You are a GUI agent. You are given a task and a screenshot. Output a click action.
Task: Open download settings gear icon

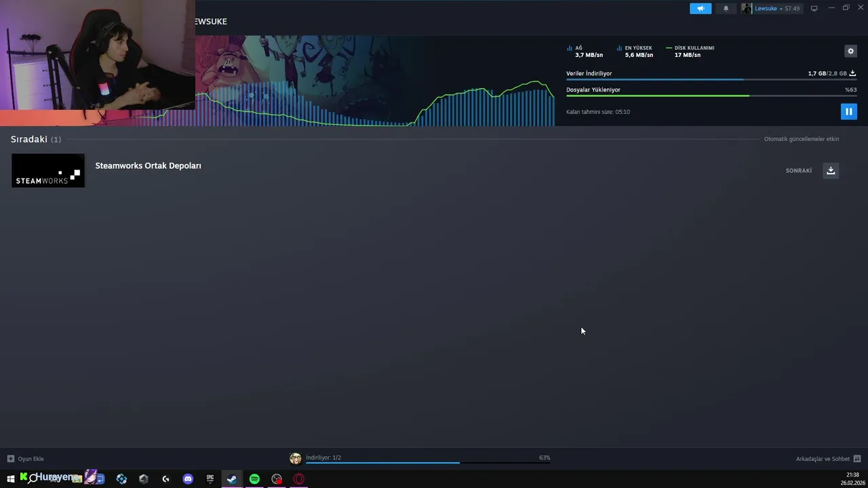coord(850,51)
